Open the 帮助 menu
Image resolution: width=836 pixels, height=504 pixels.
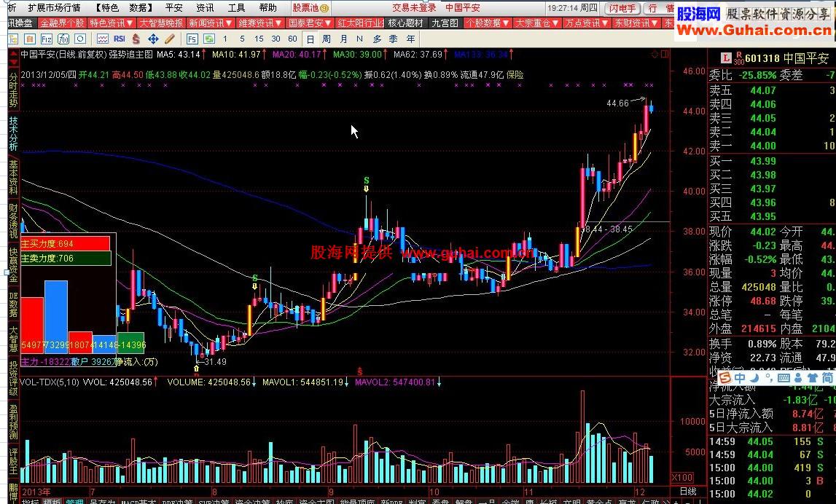tap(267, 8)
